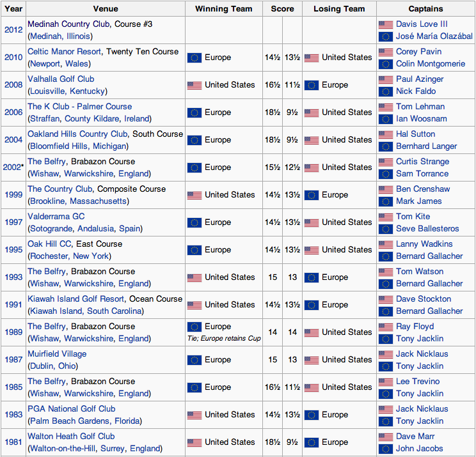Click Europe flag in 1981 Losing Team cell

(x=312, y=442)
